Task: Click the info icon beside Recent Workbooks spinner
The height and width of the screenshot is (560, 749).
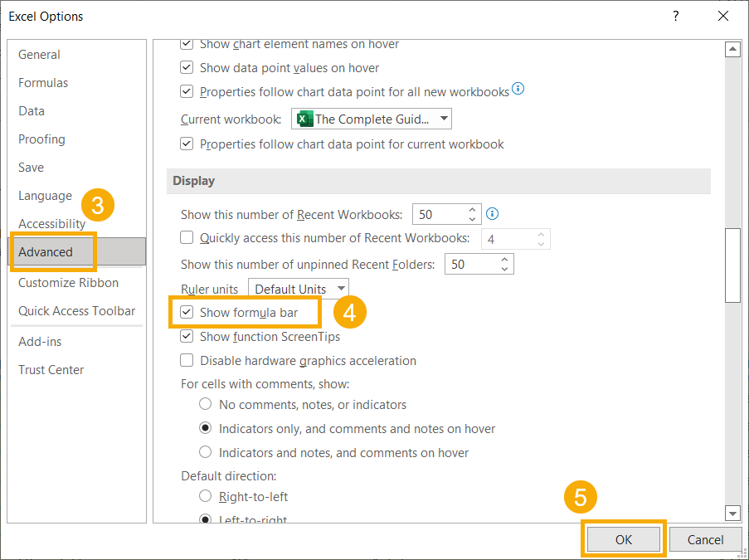Action: click(x=492, y=214)
